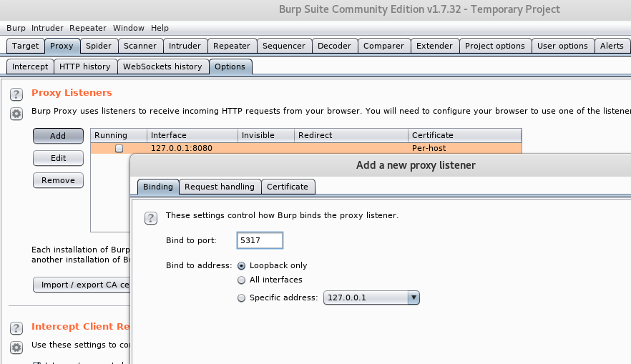631x364 pixels.
Task: Open help icon for binding settings
Action: pyautogui.click(x=151, y=218)
